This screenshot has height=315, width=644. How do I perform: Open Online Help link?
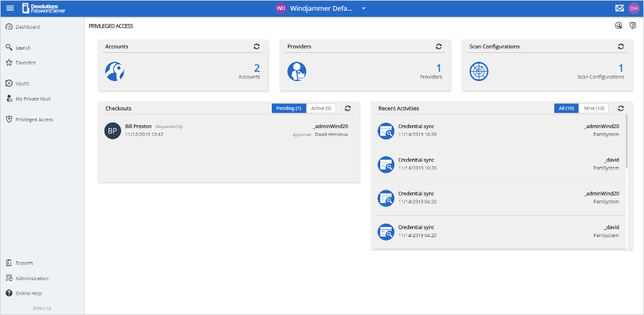click(x=29, y=294)
